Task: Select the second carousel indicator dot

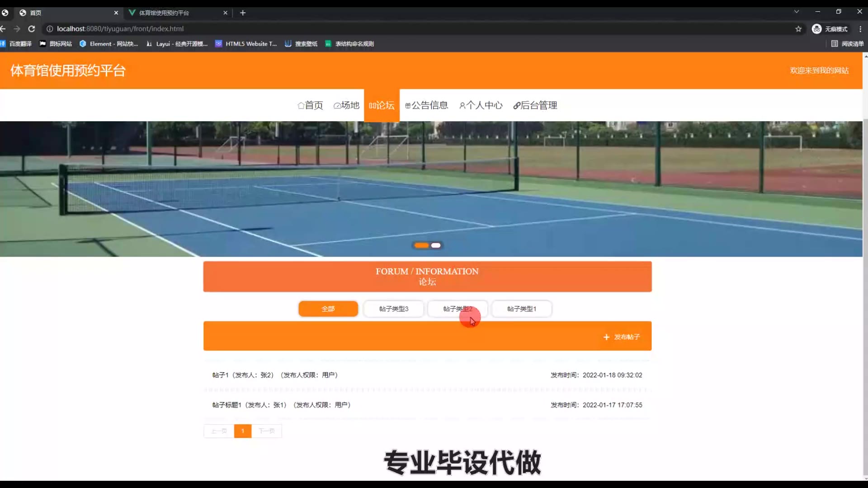Action: click(x=436, y=245)
